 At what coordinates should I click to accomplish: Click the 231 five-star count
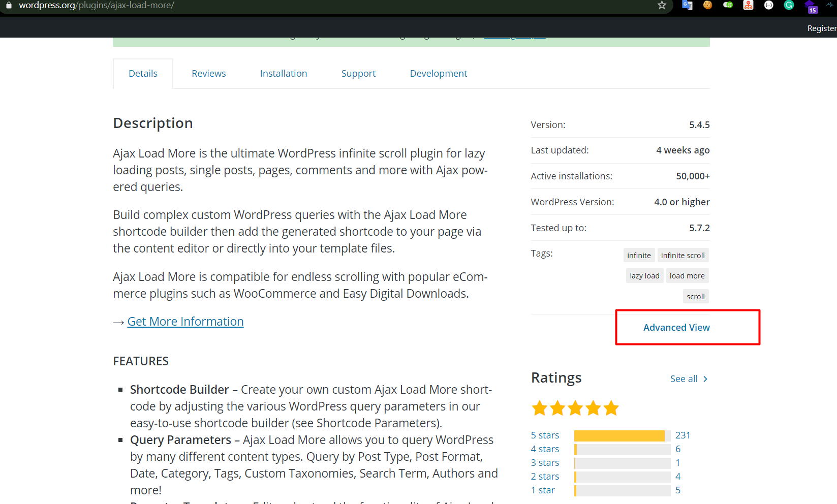683,435
